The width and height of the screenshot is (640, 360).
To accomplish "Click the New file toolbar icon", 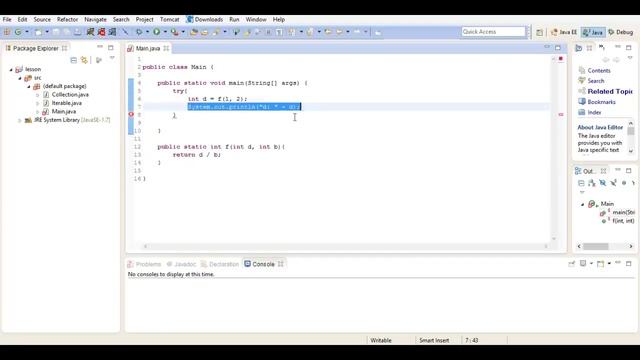I will tap(38, 32).
